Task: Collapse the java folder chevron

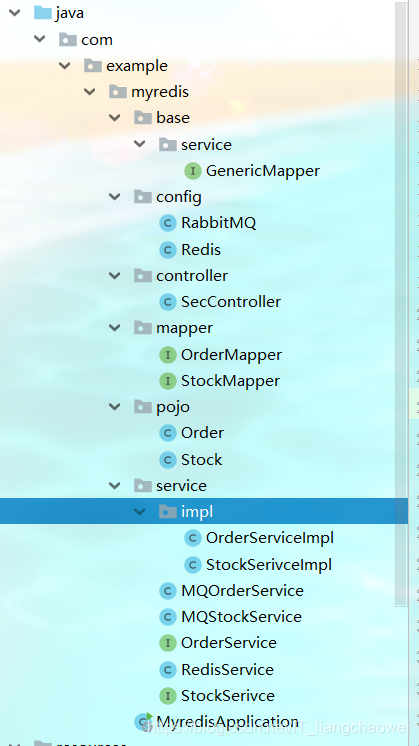Action: 15,13
